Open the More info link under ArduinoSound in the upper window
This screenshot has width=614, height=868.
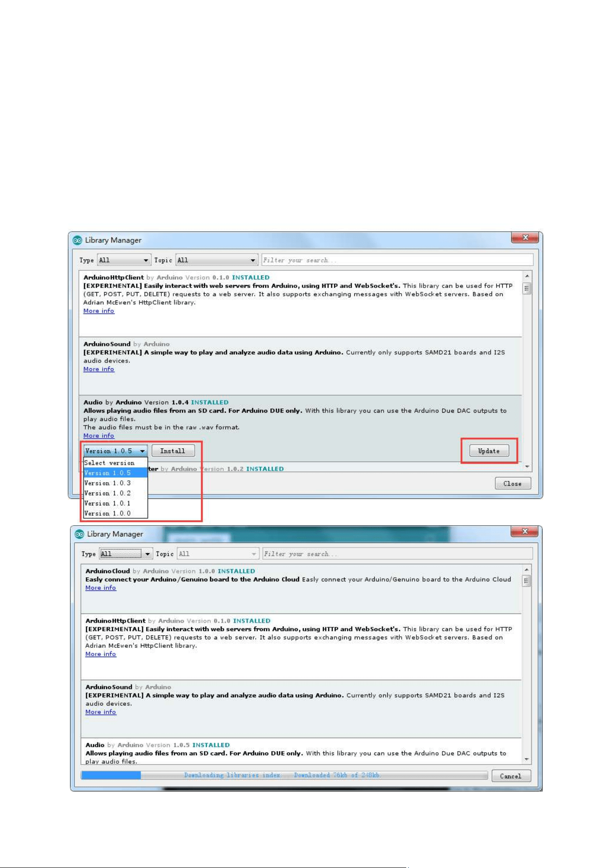(x=99, y=369)
